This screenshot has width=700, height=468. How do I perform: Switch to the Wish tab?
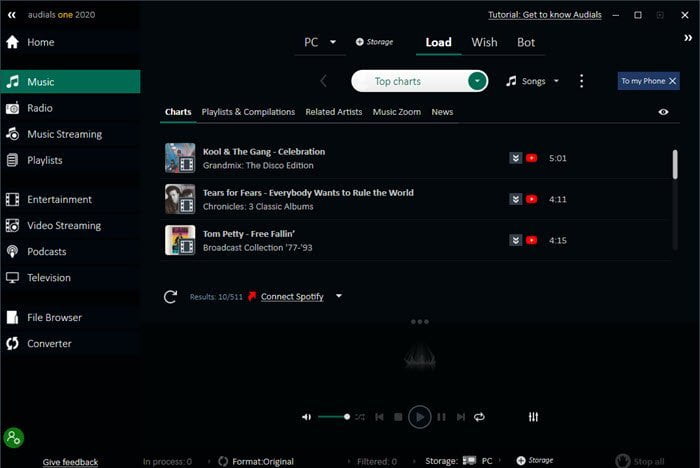pos(484,42)
